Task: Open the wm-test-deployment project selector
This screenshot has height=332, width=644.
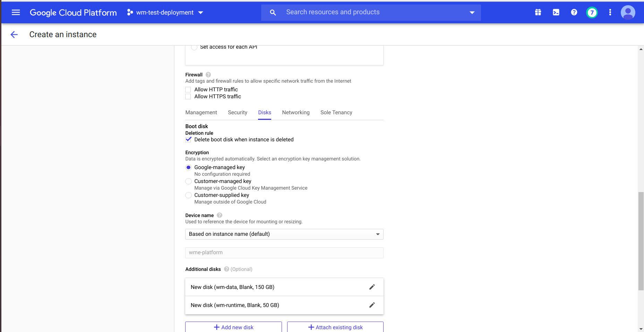Action: pyautogui.click(x=165, y=13)
